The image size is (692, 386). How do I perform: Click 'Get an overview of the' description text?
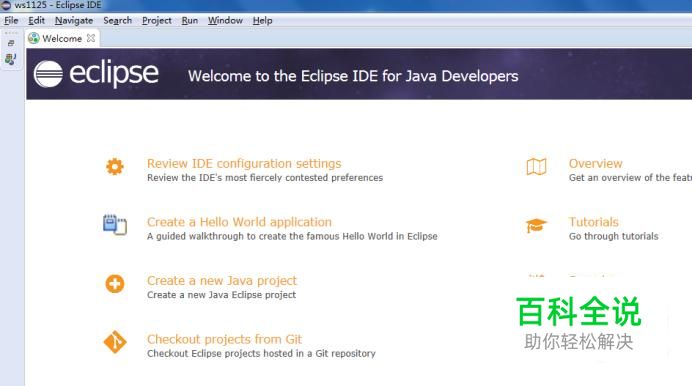pyautogui.click(x=630, y=178)
